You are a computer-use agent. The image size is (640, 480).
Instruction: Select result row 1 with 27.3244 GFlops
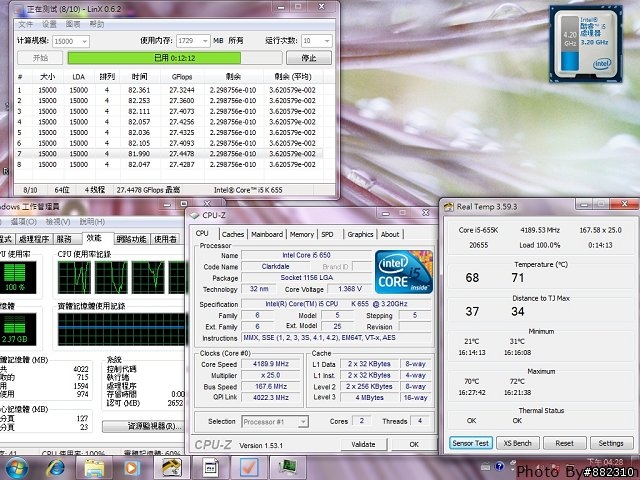[x=169, y=90]
